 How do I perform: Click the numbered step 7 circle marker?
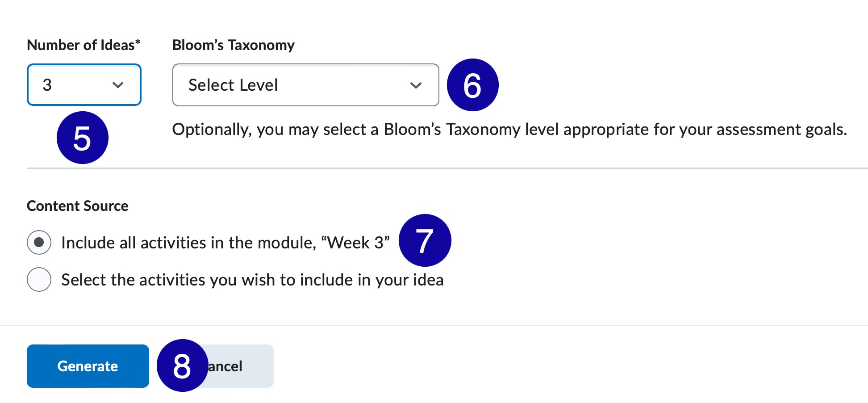click(x=425, y=240)
